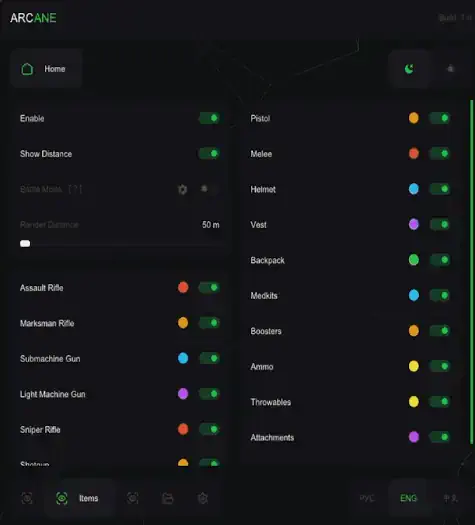
Task: Toggle the Pistol switch
Action: pos(440,118)
